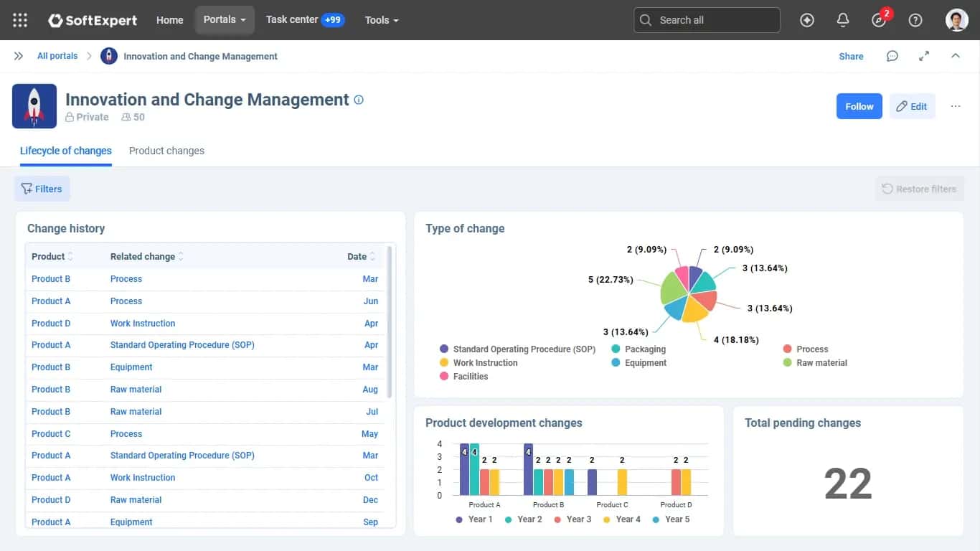The image size is (980, 551).
Task: Click Product C in the change history
Action: click(x=51, y=434)
